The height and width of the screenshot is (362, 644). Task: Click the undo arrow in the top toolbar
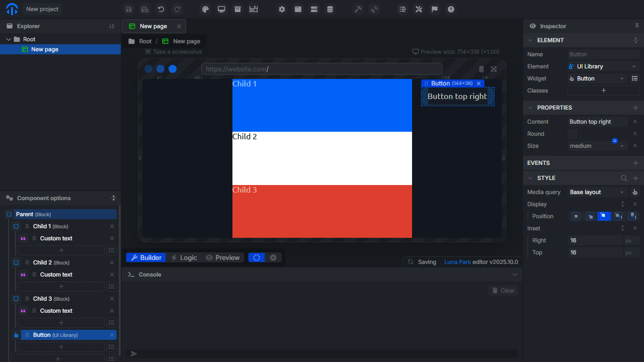pyautogui.click(x=161, y=9)
